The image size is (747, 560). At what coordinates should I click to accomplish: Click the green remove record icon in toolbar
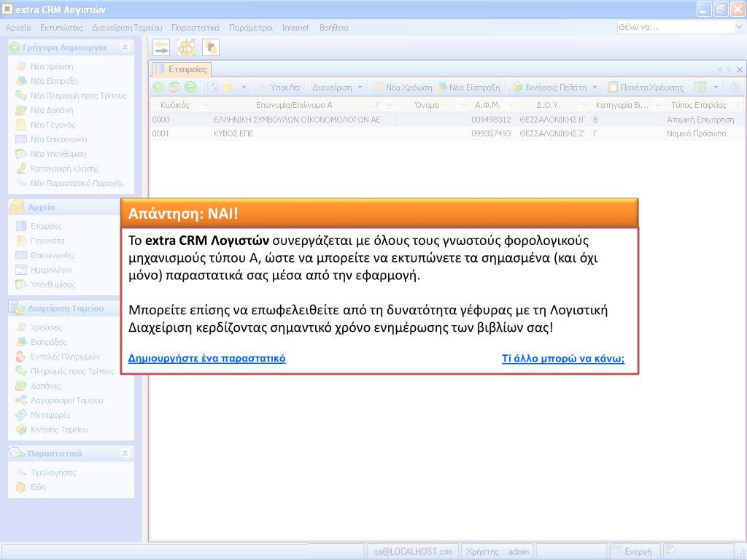pyautogui.click(x=190, y=87)
